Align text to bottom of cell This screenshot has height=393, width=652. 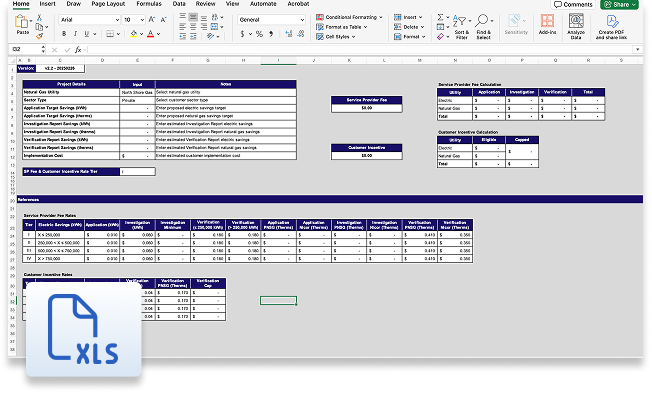[x=204, y=17]
